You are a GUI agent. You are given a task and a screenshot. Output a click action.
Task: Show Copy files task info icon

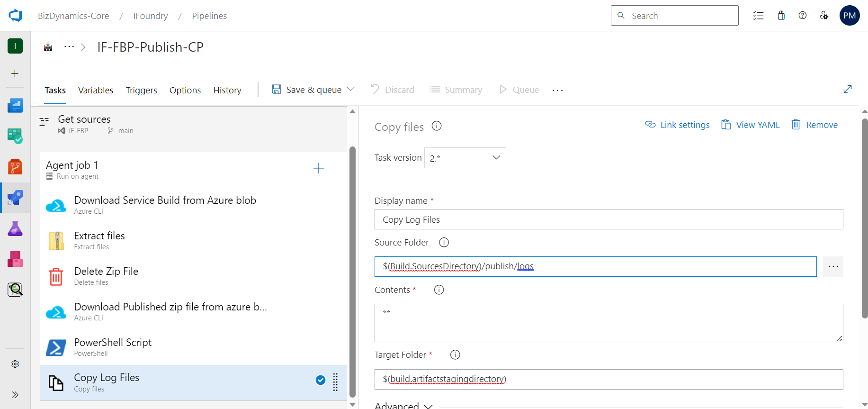point(437,126)
